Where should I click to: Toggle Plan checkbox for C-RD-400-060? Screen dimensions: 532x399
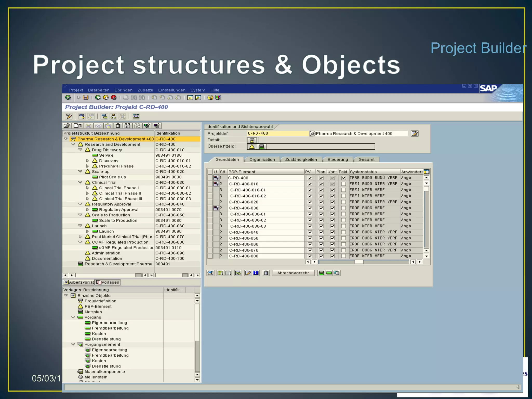[321, 244]
